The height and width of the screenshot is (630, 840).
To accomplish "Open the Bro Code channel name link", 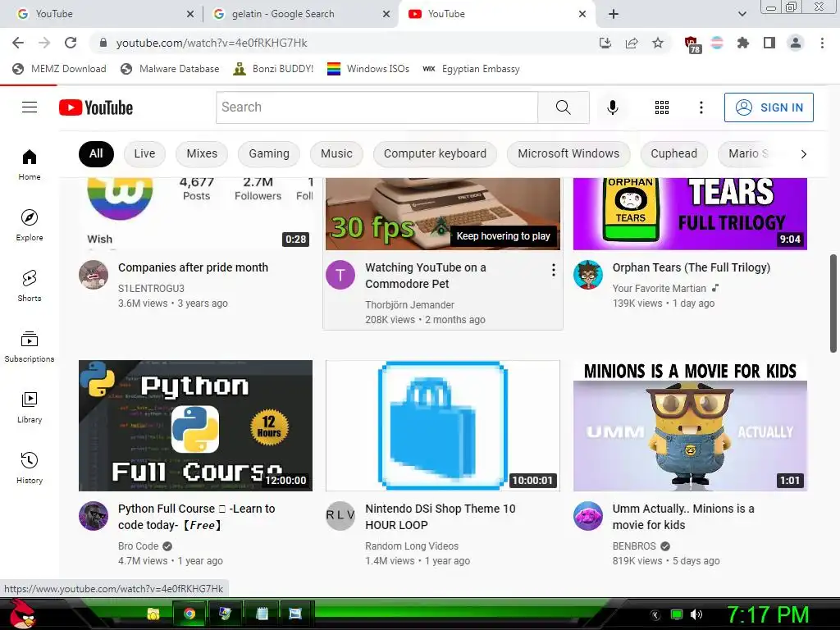I will pos(138,546).
